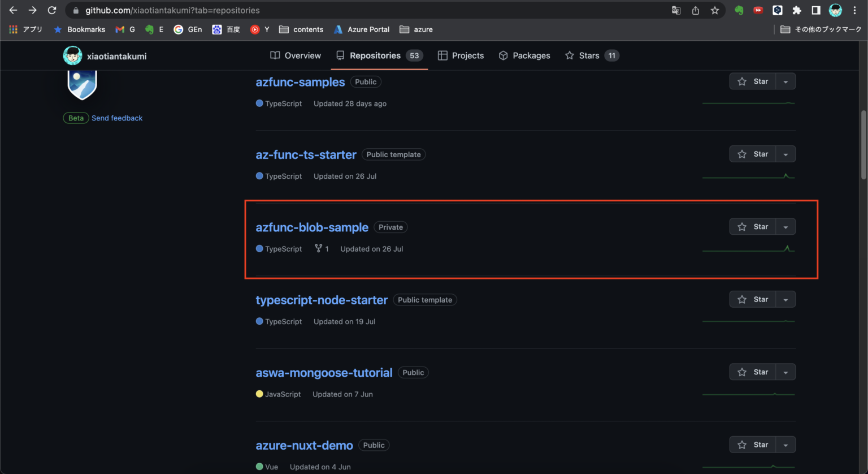Click the Send feedback link
The image size is (868, 474).
[x=117, y=118]
